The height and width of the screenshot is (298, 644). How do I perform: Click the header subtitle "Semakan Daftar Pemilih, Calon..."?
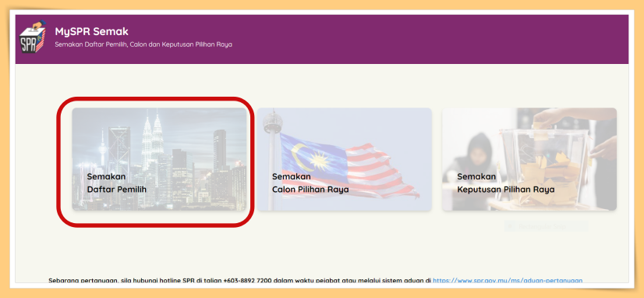[x=143, y=44]
